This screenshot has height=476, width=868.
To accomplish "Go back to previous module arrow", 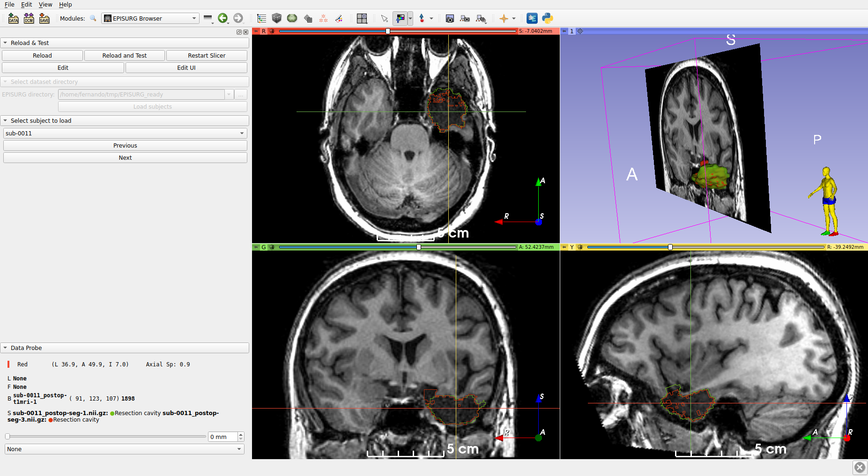I will pyautogui.click(x=223, y=18).
